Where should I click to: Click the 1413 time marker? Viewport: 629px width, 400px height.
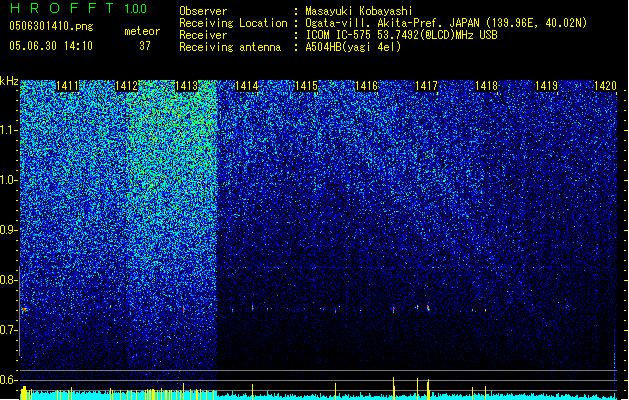[x=187, y=86]
